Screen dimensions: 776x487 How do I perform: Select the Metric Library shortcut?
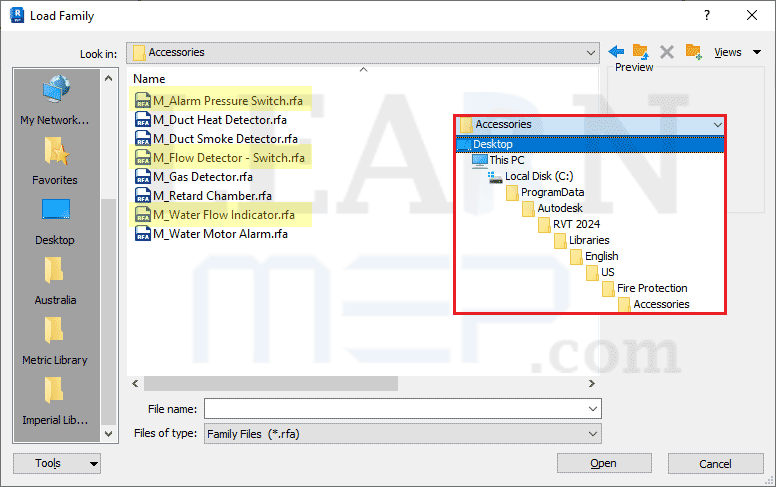click(x=55, y=340)
